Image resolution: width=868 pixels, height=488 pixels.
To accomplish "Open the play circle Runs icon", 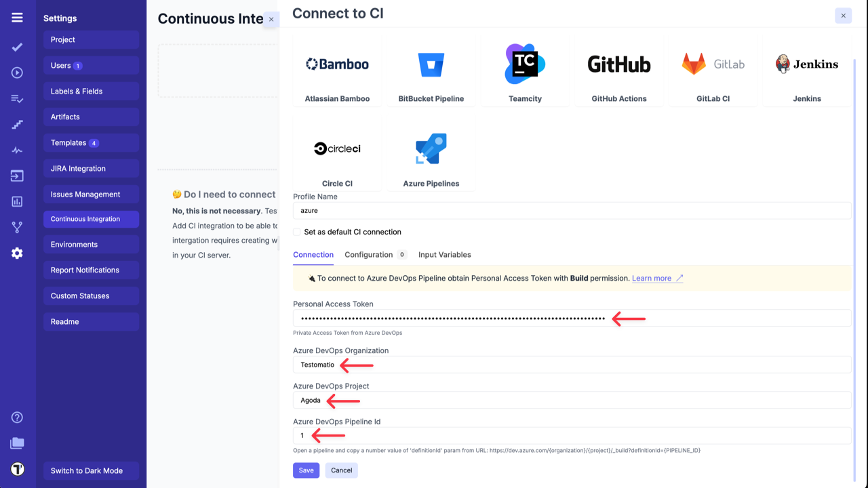I will click(17, 73).
